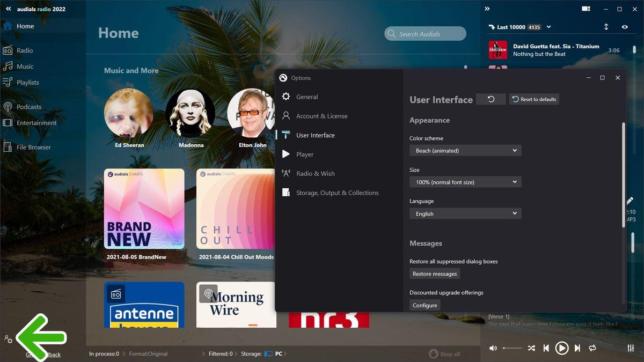Open Radio & Wish options section
This screenshot has height=362, width=644.
[x=315, y=174]
